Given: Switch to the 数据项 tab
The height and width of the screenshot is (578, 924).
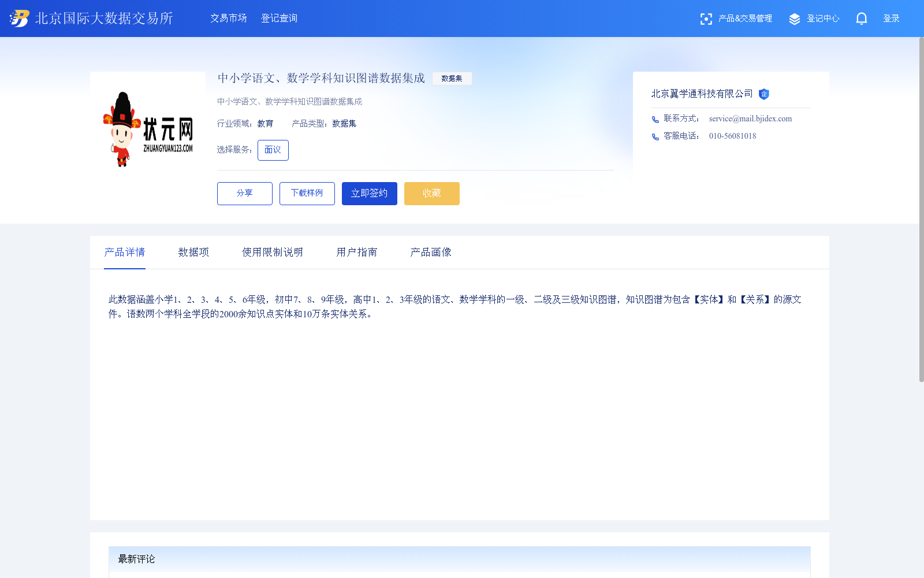Looking at the screenshot, I should 193,252.
